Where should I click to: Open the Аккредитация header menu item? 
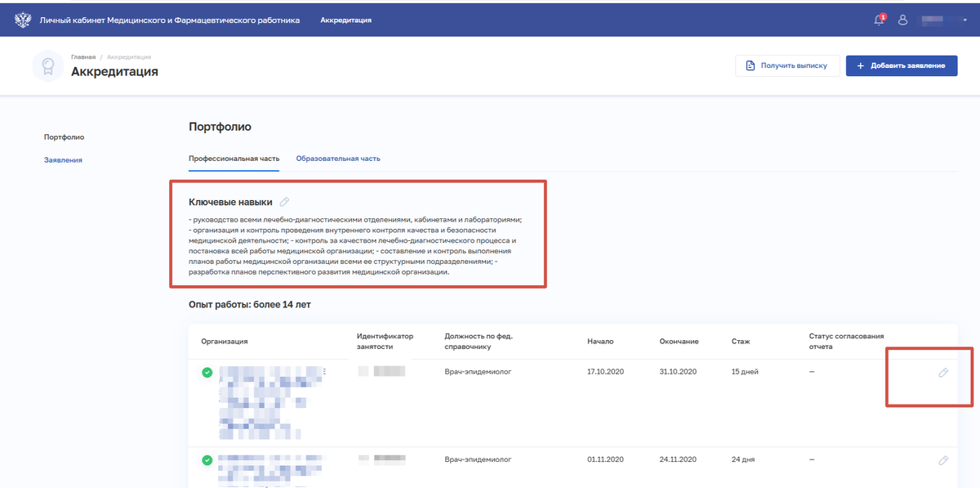pyautogui.click(x=345, y=20)
